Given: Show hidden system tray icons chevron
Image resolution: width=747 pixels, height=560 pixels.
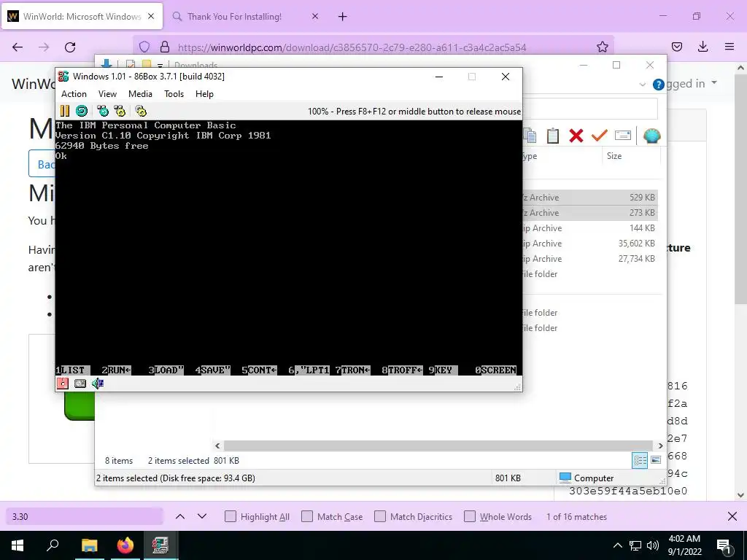Looking at the screenshot, I should click(x=617, y=545).
